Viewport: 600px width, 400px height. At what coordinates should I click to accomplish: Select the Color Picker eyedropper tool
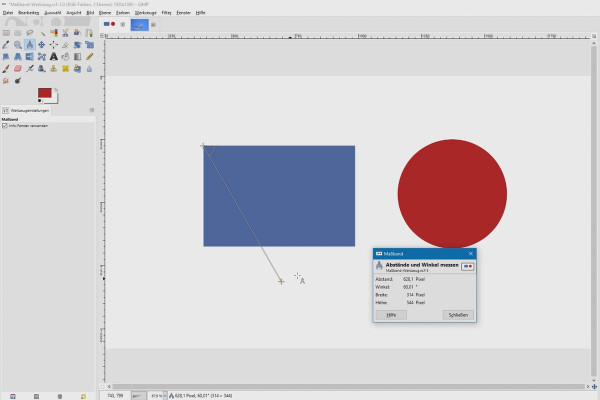pos(6,45)
